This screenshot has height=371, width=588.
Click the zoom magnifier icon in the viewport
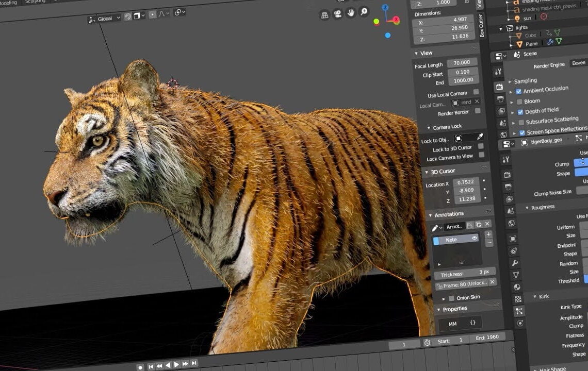363,13
